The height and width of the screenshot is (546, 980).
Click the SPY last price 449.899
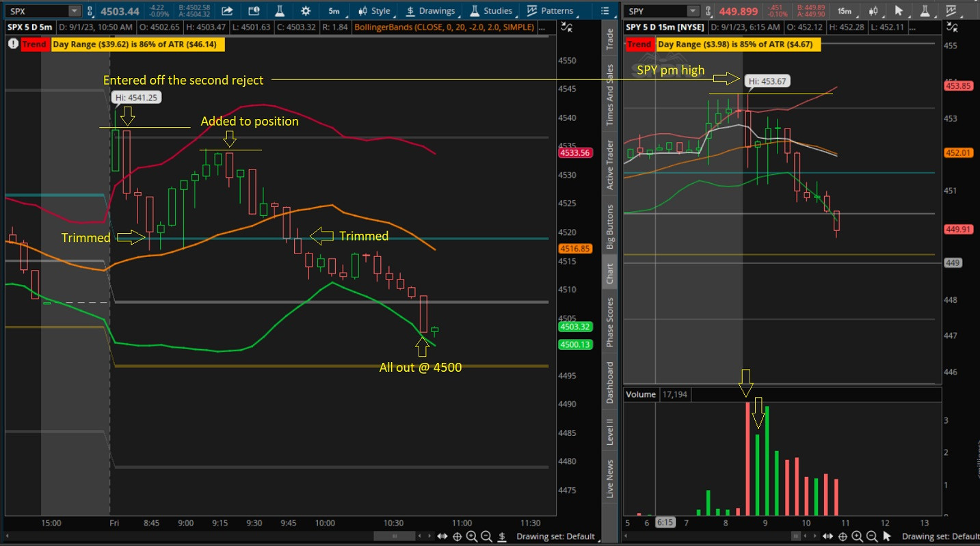(740, 10)
